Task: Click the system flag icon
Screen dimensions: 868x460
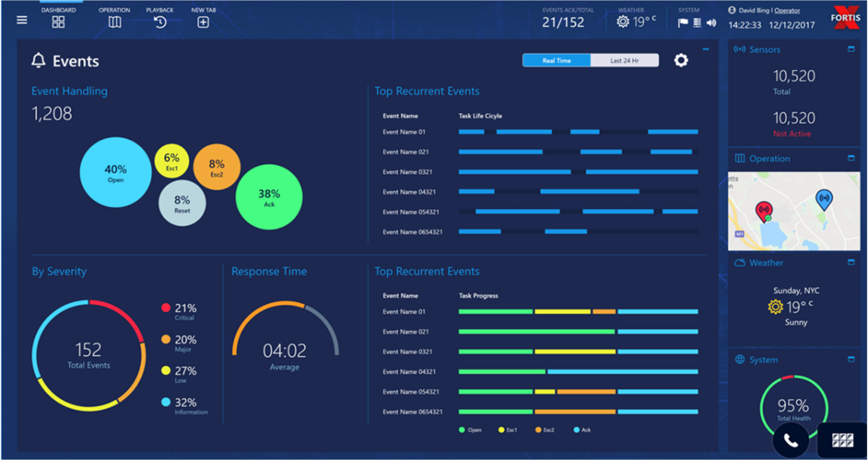Action: point(683,23)
